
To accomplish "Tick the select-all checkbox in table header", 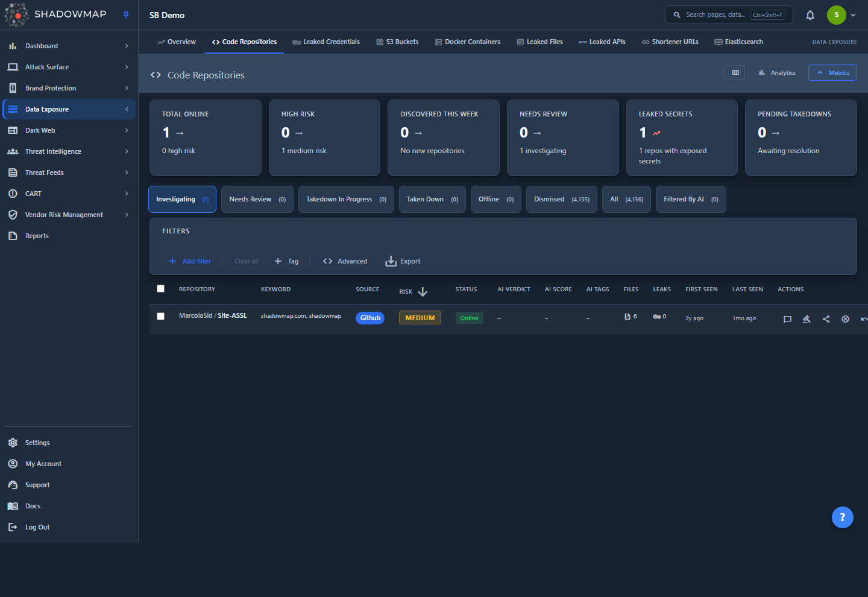I will (x=160, y=289).
